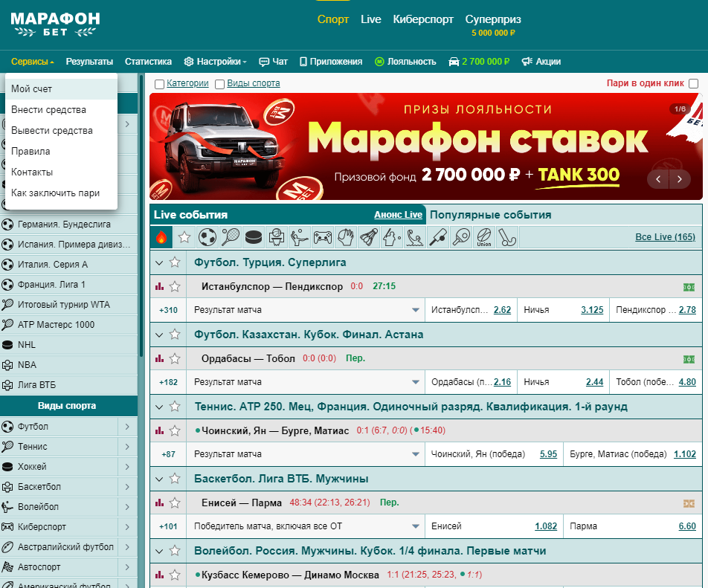Open statistics bars icon for Енисей — Парма
708x588 pixels.
click(159, 503)
